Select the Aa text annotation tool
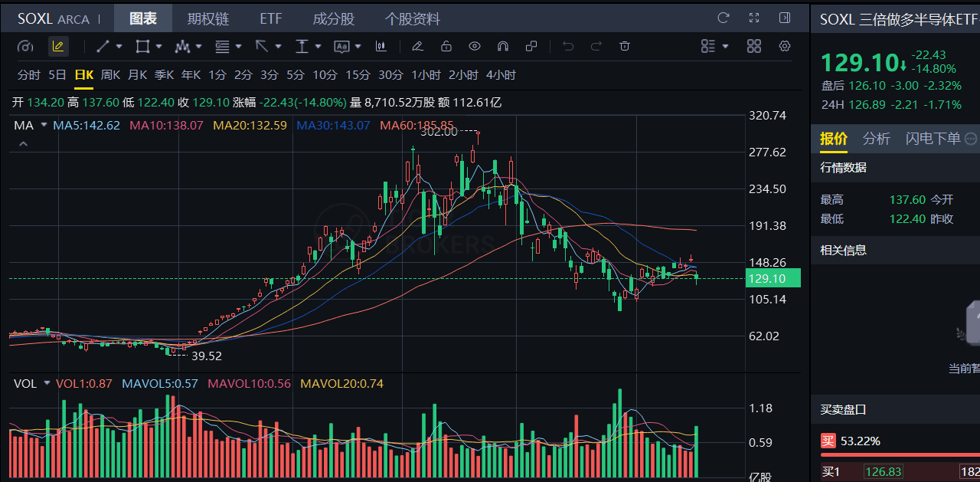 tap(341, 47)
